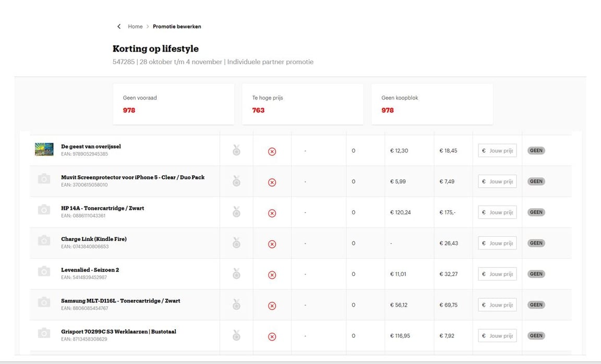Select the Geen voorraad filter card
The height and width of the screenshot is (364, 601).
[x=173, y=104]
